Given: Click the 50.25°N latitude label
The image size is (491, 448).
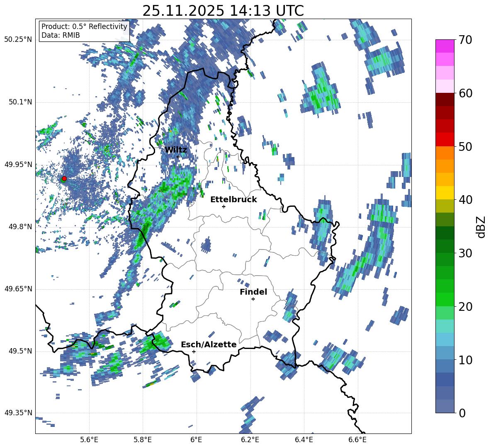Looking at the screenshot, I should pyautogui.click(x=18, y=40).
